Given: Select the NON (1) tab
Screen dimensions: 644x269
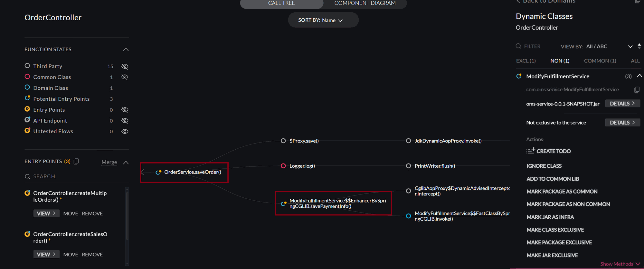Looking at the screenshot, I should tap(560, 61).
